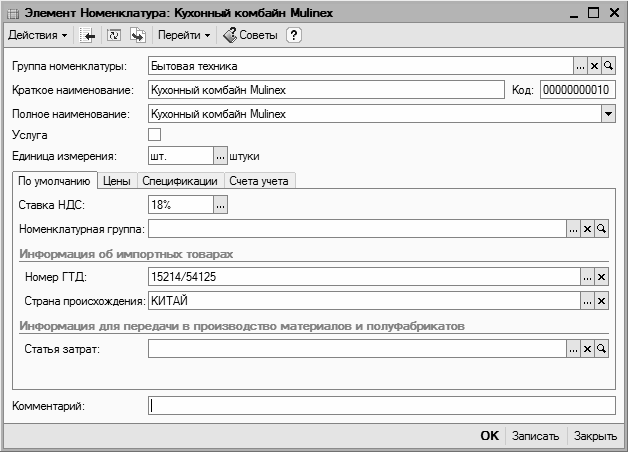628x452 pixels.
Task: Click the reread (refresh) toolbar icon
Action: (113, 36)
